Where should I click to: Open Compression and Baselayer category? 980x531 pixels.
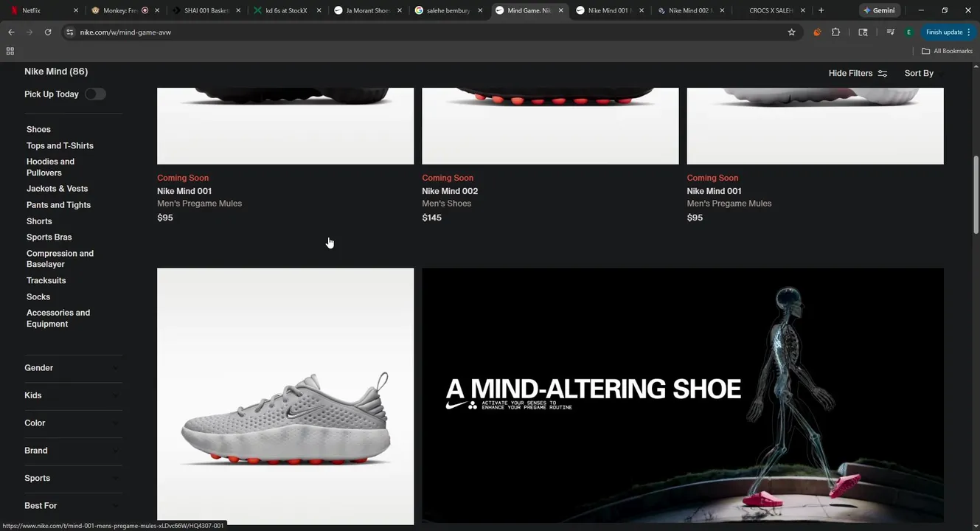pyautogui.click(x=60, y=259)
